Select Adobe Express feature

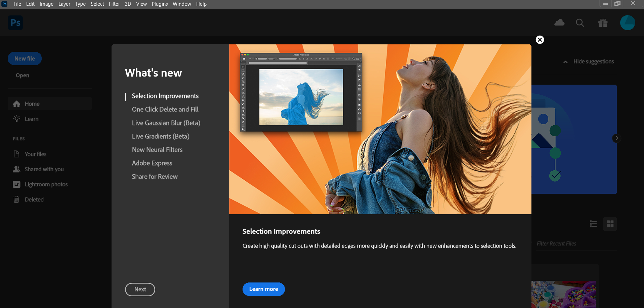152,163
